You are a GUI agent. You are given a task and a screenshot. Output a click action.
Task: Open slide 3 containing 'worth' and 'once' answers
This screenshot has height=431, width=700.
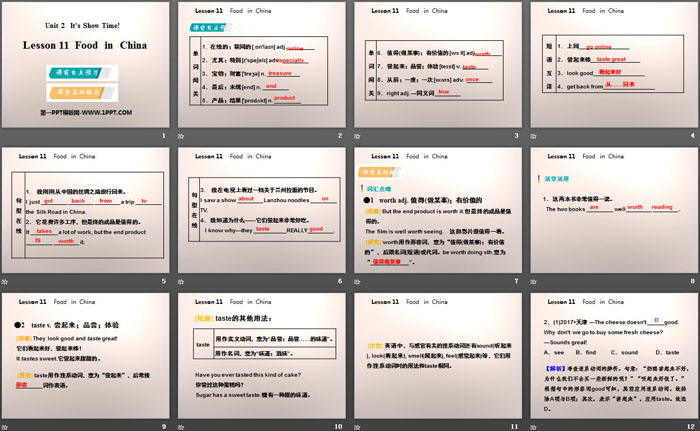437,68
